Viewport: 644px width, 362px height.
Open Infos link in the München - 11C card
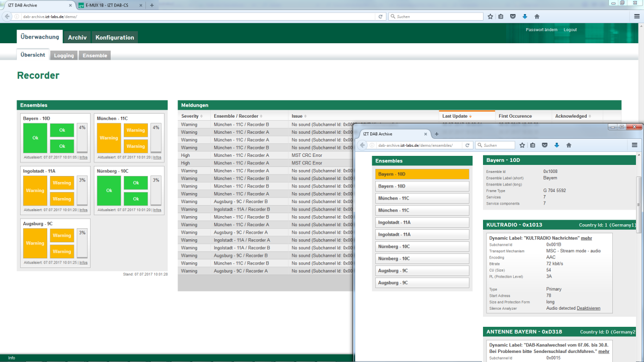pyautogui.click(x=157, y=157)
